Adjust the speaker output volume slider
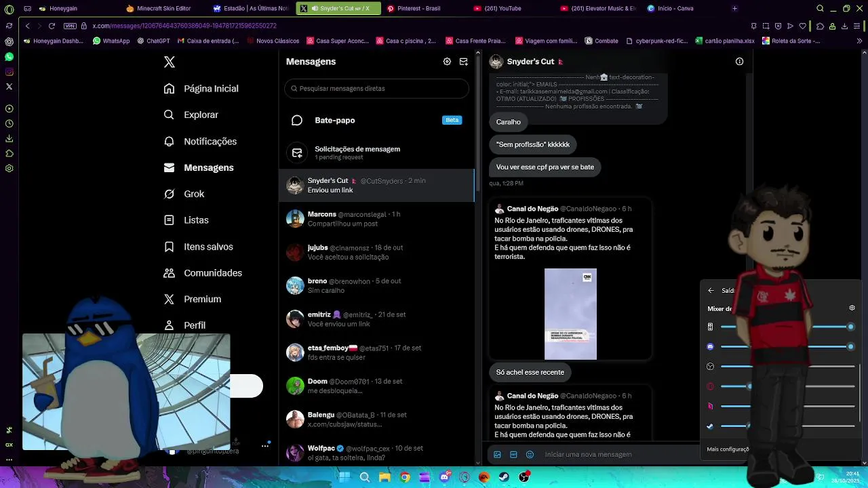 tap(787, 327)
